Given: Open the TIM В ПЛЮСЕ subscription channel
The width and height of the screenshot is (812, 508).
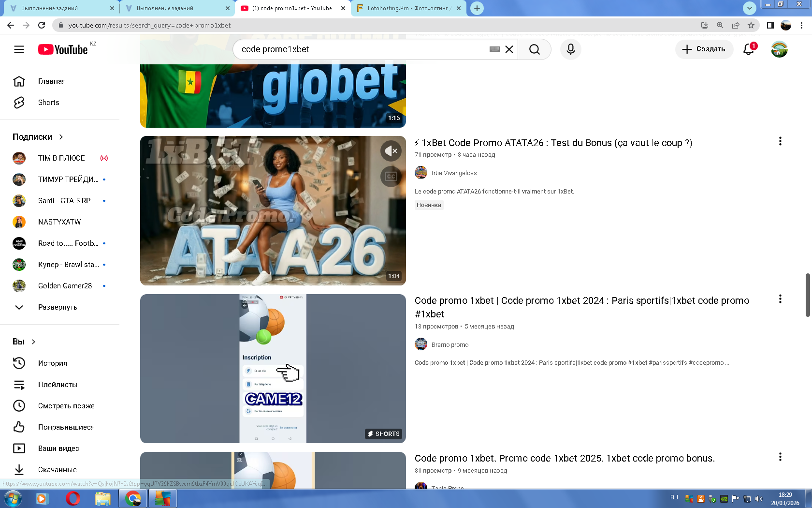Looking at the screenshot, I should [59, 158].
